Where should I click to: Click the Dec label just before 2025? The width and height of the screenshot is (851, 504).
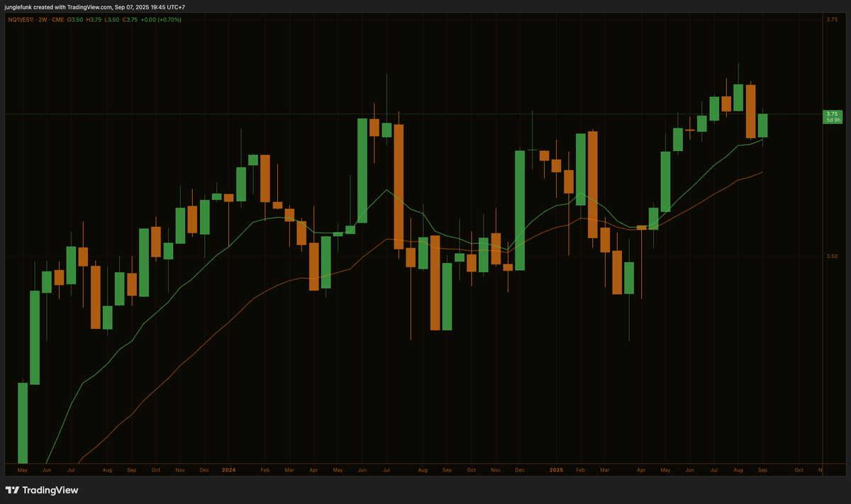click(x=520, y=470)
